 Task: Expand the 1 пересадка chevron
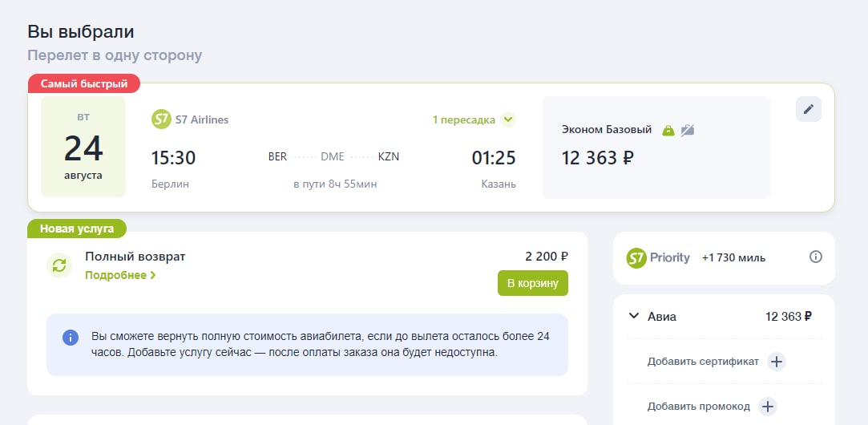coord(507,119)
